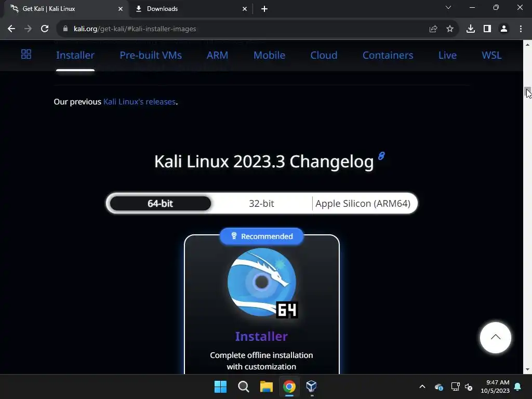Viewport: 532px width, 399px height.
Task: Open the WSL section
Action: coord(491,55)
